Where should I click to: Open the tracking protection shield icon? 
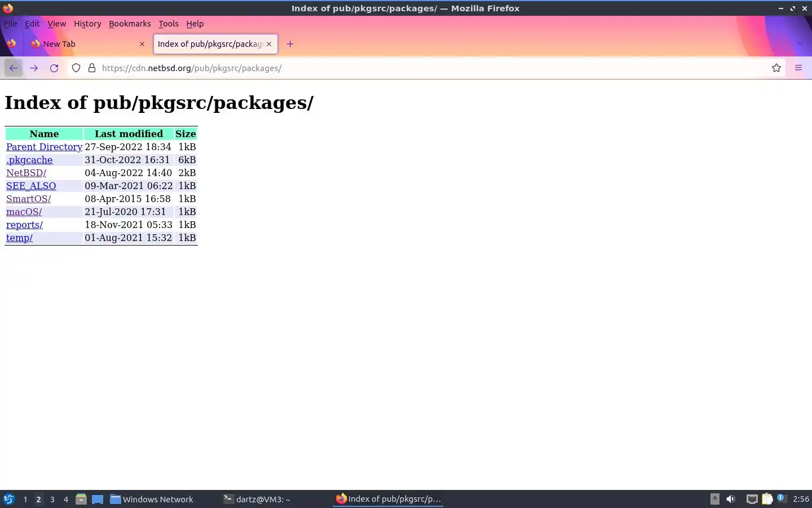coord(76,68)
